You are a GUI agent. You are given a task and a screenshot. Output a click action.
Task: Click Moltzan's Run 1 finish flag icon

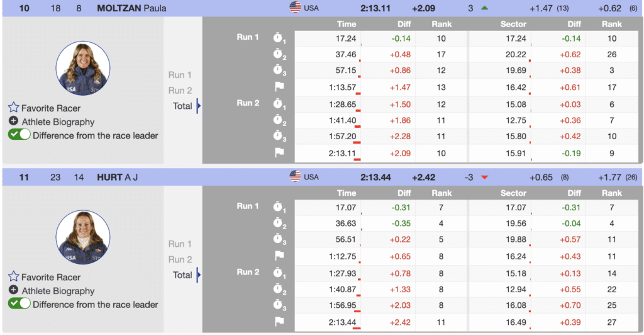(279, 87)
